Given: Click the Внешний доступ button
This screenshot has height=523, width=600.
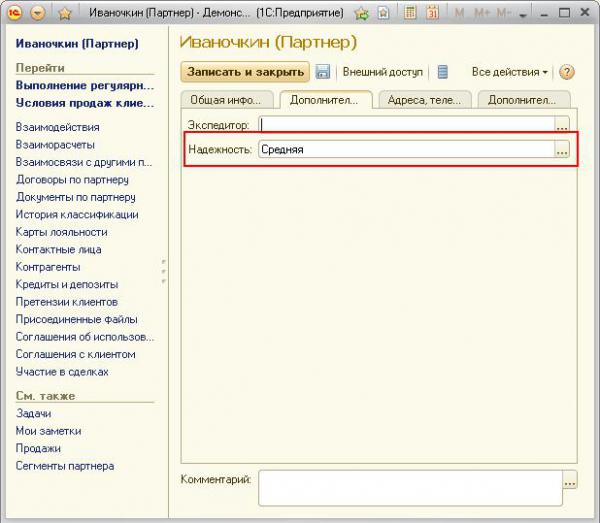Looking at the screenshot, I should (x=383, y=73).
